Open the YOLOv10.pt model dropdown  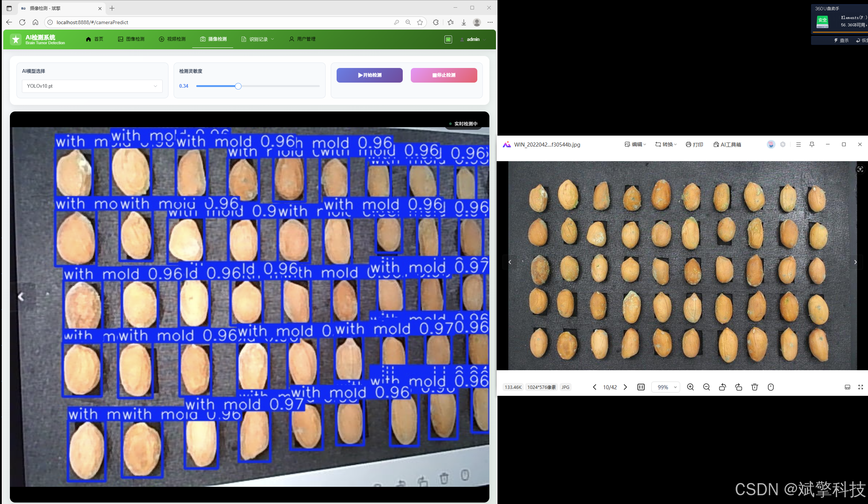pyautogui.click(x=92, y=86)
